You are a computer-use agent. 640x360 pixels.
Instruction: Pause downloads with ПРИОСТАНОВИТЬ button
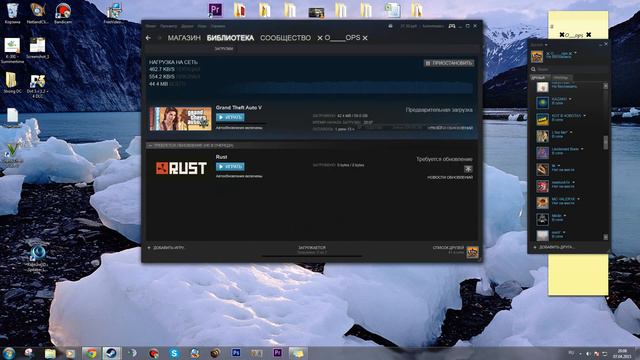(x=449, y=63)
